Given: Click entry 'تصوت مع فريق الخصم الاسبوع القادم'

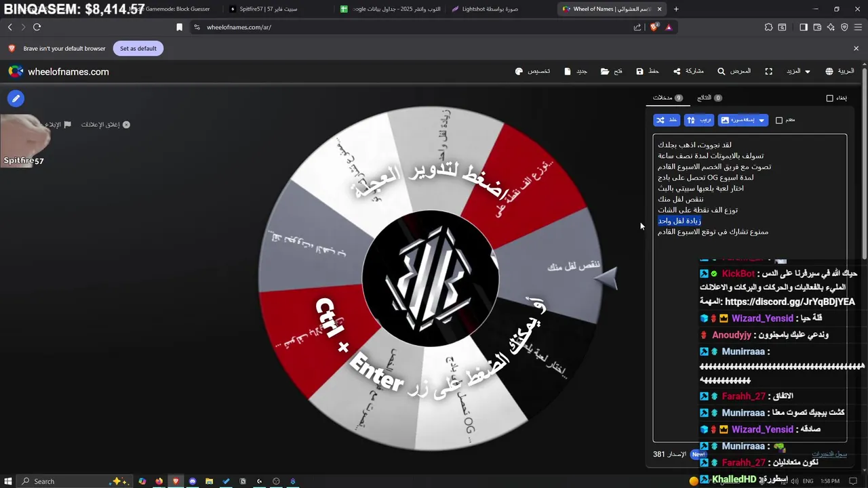Looking at the screenshot, I should pos(714,167).
